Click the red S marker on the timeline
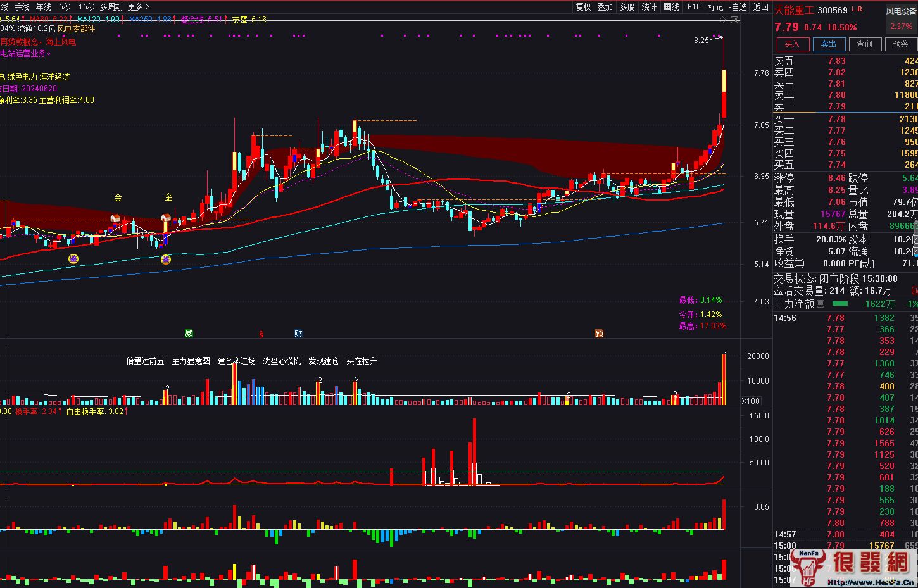This screenshot has width=918, height=588. [x=261, y=334]
